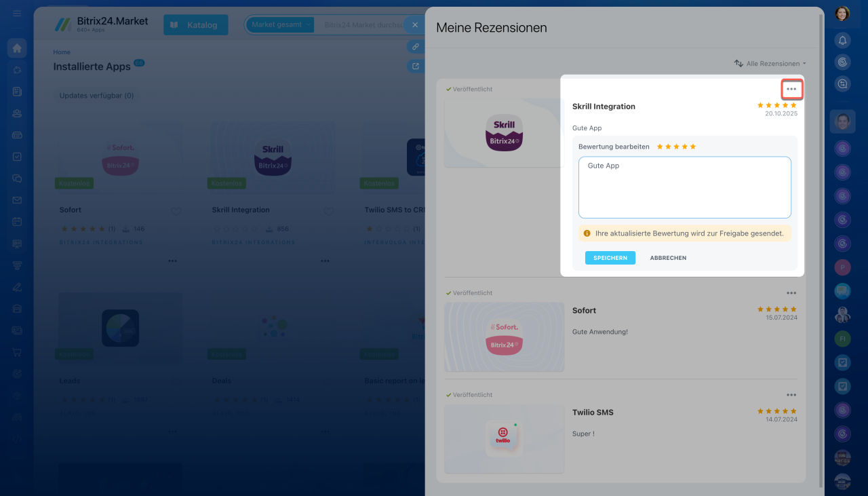Close the Meine Rezensionen side panel
This screenshot has height=496, width=868.
(415, 25)
